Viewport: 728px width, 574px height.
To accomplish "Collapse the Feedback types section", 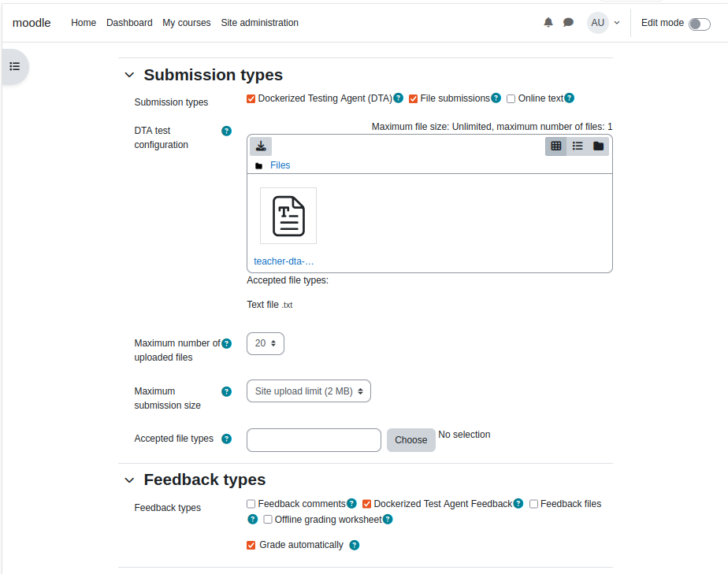I will pos(129,480).
